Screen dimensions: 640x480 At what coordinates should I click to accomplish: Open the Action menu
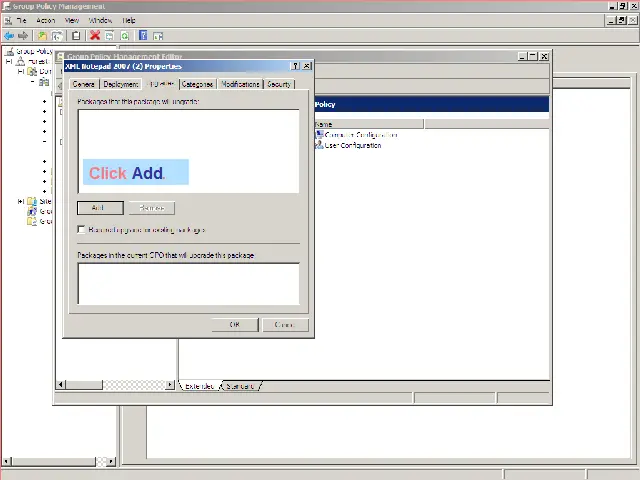point(46,20)
